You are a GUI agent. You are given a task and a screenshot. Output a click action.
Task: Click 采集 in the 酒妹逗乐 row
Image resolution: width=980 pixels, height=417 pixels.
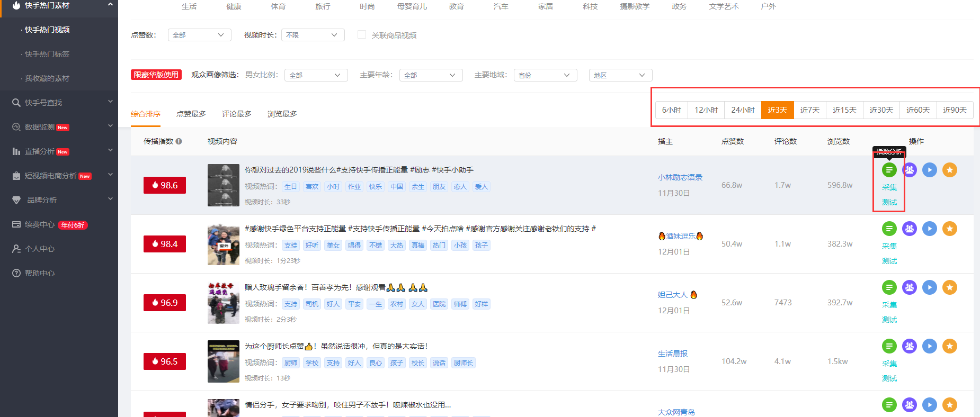pos(889,246)
